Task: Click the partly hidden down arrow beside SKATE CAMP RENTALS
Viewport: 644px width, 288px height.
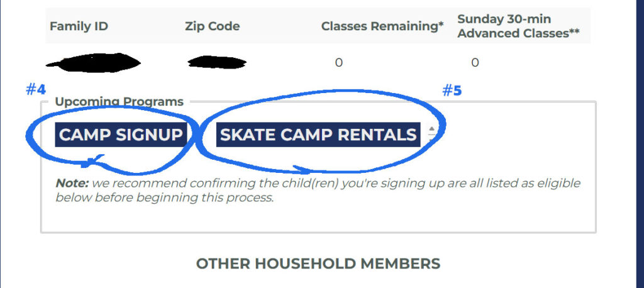Action: click(x=431, y=140)
